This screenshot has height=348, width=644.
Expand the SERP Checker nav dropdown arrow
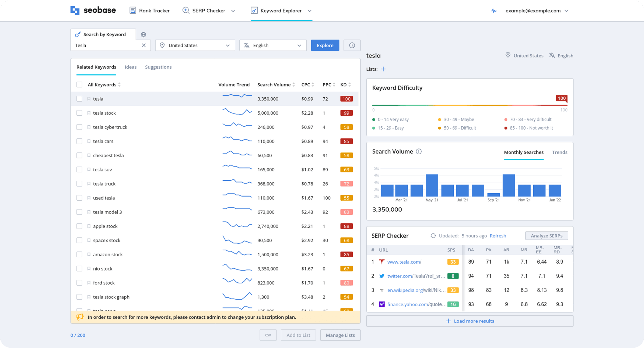tap(233, 11)
